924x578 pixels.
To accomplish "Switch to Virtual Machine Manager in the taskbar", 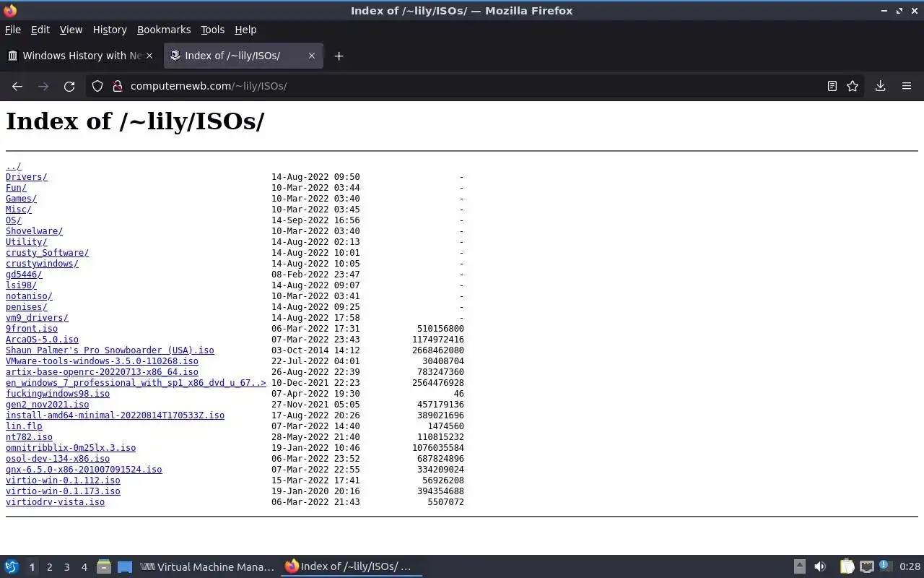I will point(206,567).
